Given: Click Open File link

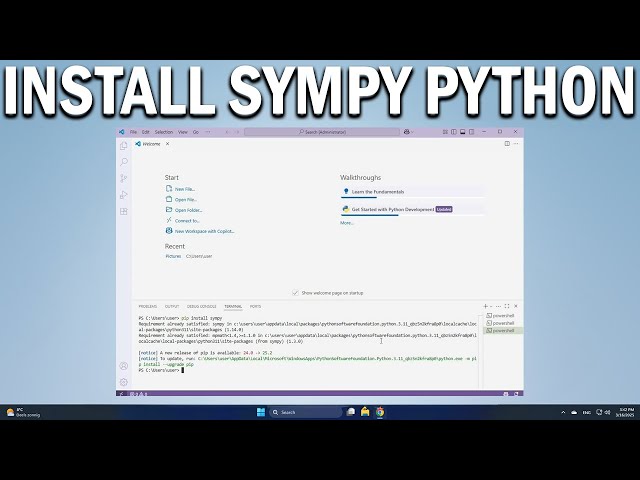Looking at the screenshot, I should (186, 200).
